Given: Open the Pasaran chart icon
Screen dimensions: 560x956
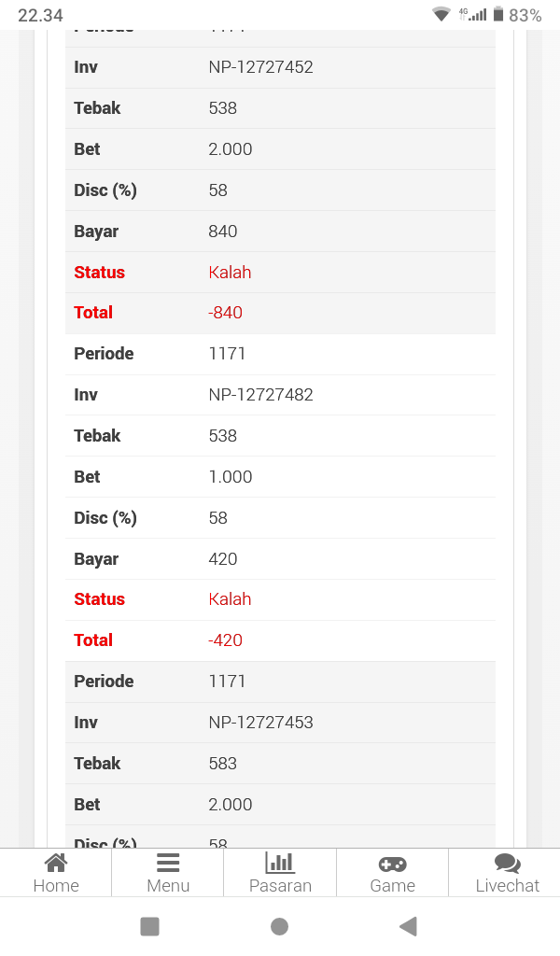Looking at the screenshot, I should pos(280,864).
